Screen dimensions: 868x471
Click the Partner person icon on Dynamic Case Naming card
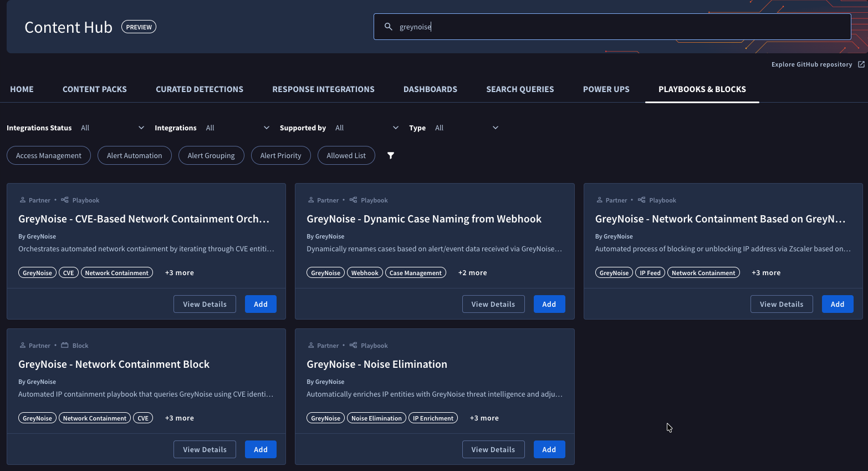[311, 200]
